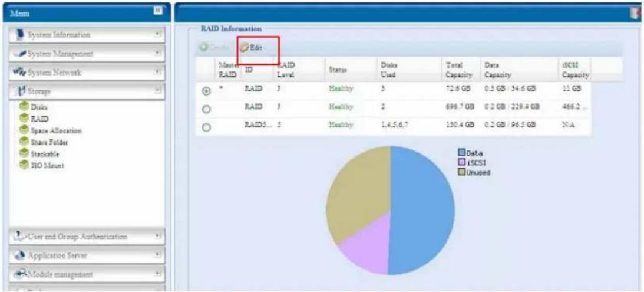Click the tan Unused legend swatch

[x=462, y=173]
